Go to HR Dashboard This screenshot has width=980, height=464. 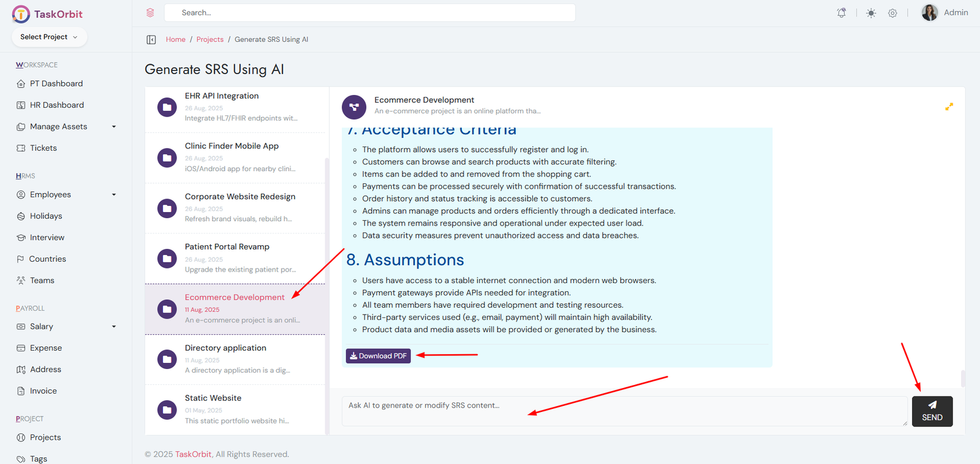[56, 105]
